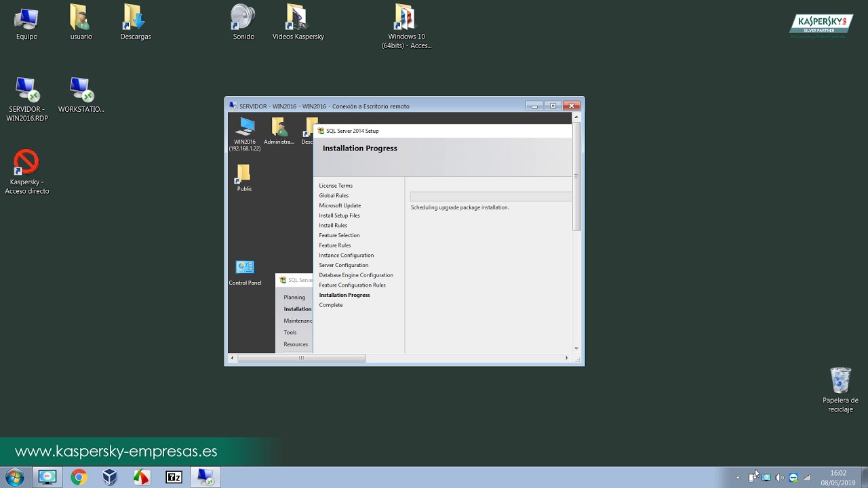This screenshot has height=488, width=868.
Task: Click the Server Configuration step
Action: coord(343,265)
